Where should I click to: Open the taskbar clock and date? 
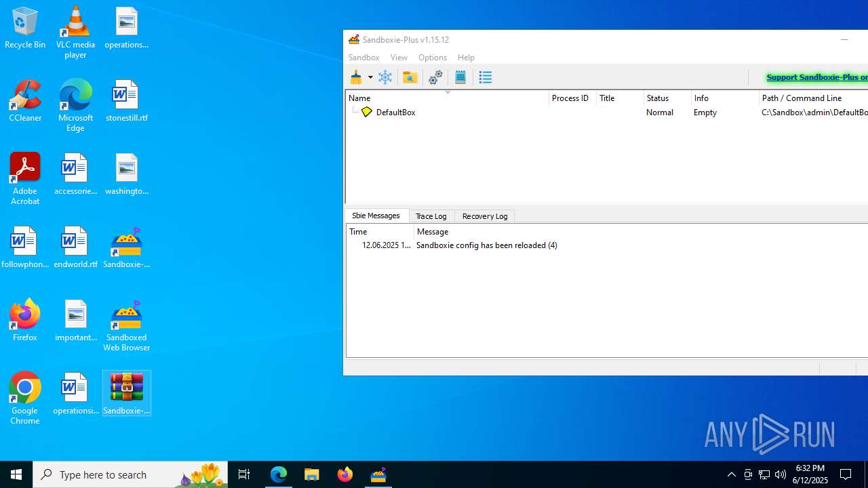pyautogui.click(x=810, y=474)
